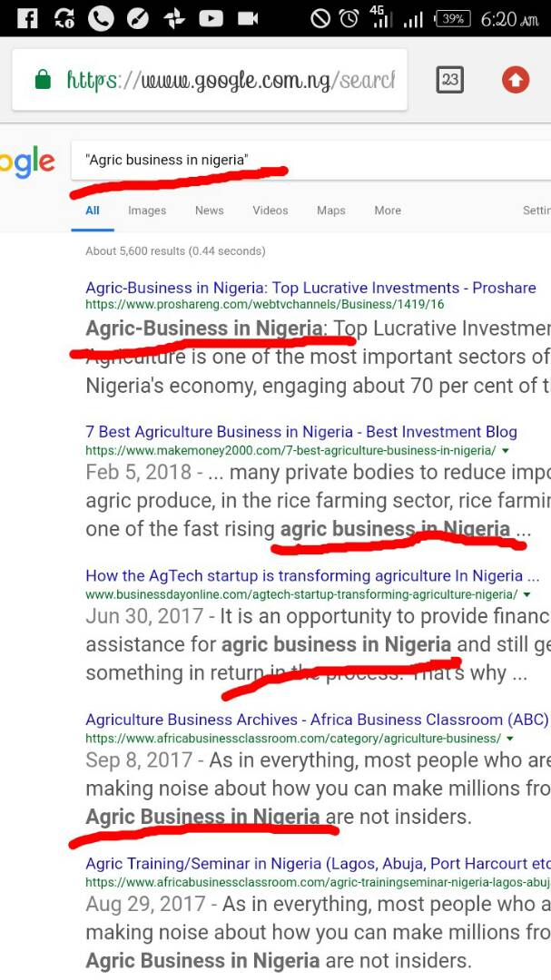
Task: Switch to the News tab
Action: (x=209, y=211)
